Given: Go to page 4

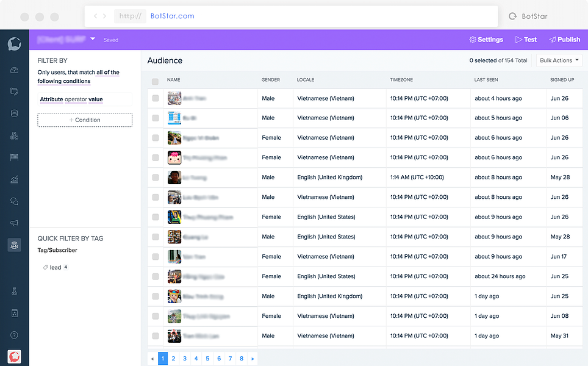Looking at the screenshot, I should pyautogui.click(x=196, y=359).
